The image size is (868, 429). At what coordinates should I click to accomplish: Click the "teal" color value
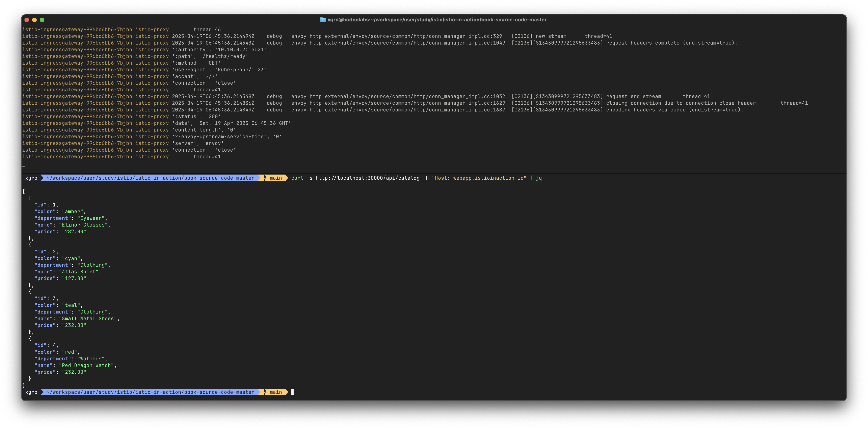[71, 305]
